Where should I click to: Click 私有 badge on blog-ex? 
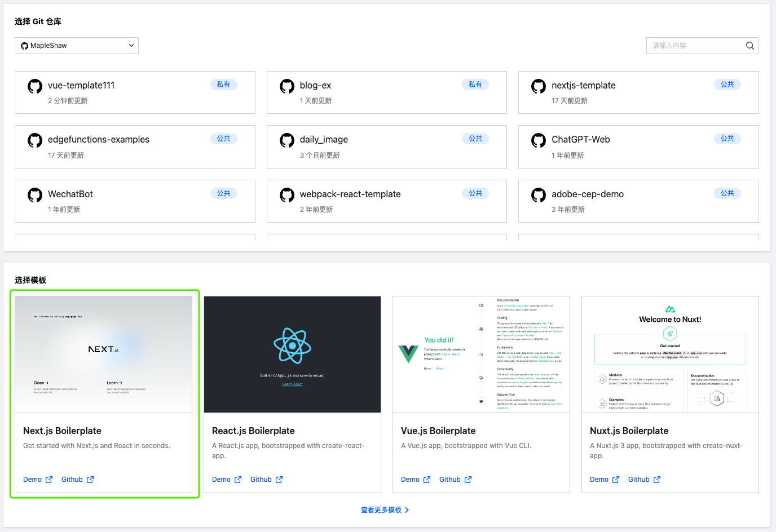tap(475, 85)
